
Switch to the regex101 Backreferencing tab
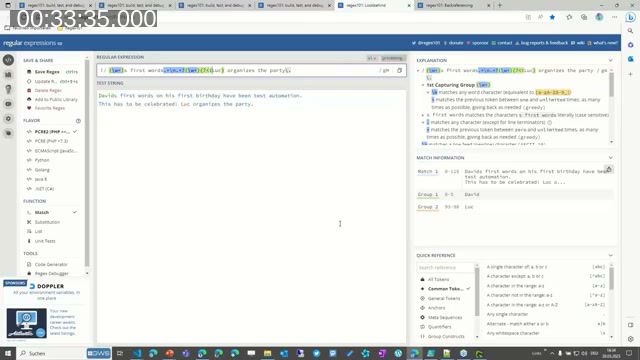click(x=454, y=5)
